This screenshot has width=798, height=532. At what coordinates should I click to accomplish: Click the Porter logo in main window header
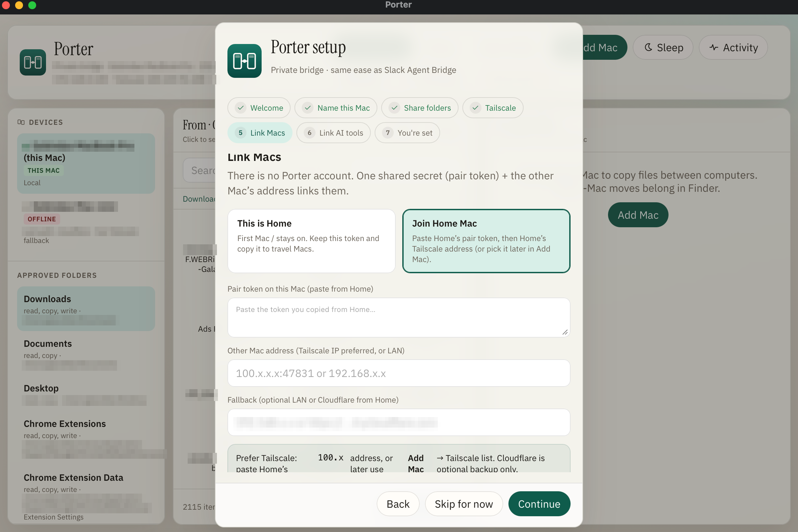click(33, 62)
